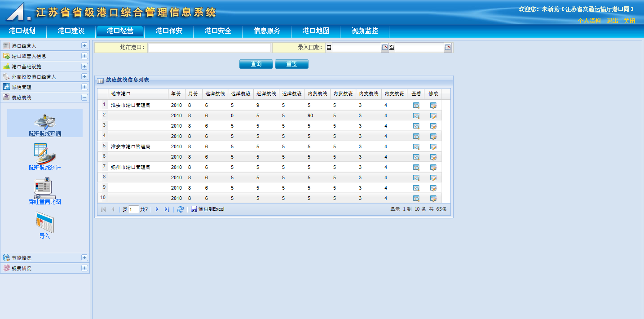Open the end date calendar picker
The image size is (644, 319).
(447, 48)
